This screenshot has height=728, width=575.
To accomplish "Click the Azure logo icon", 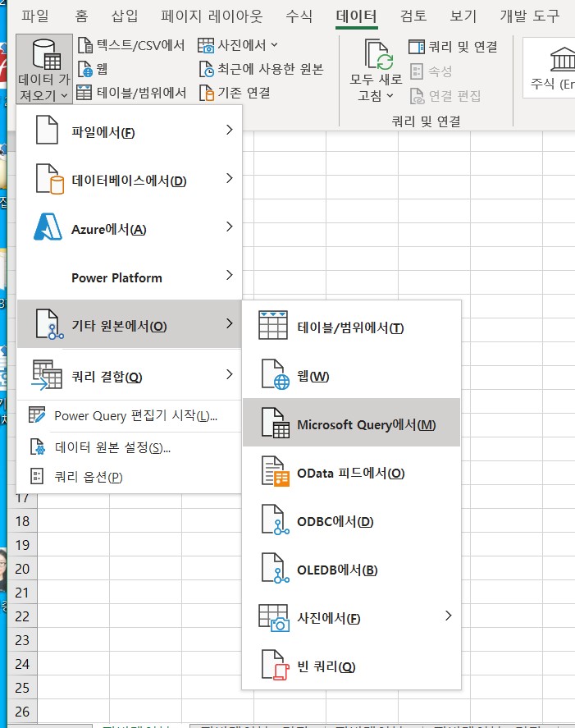I will click(x=48, y=227).
